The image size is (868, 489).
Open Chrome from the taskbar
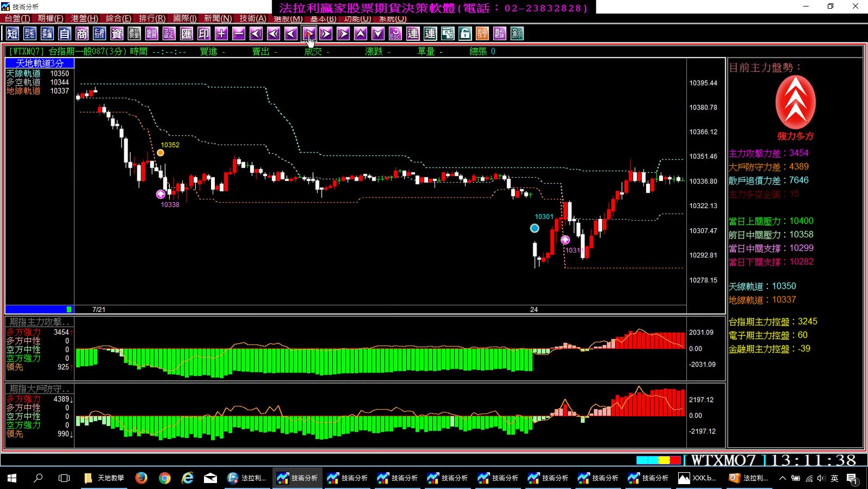coord(164,478)
